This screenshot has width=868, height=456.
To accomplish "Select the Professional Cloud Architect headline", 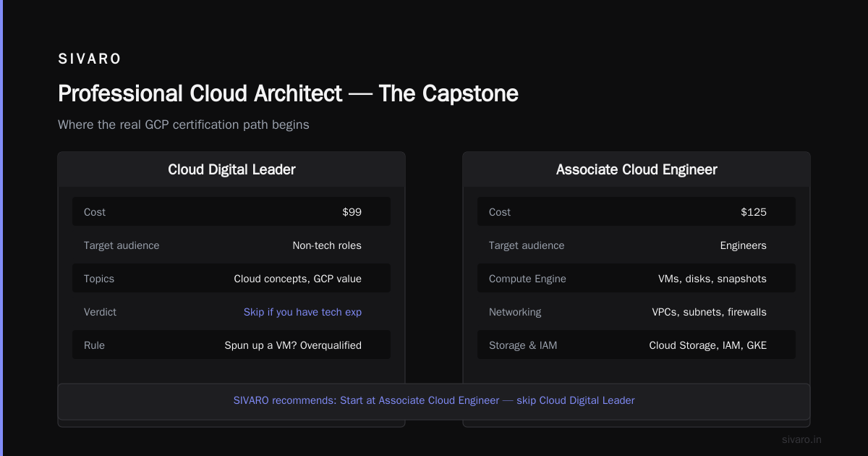I will click(288, 93).
